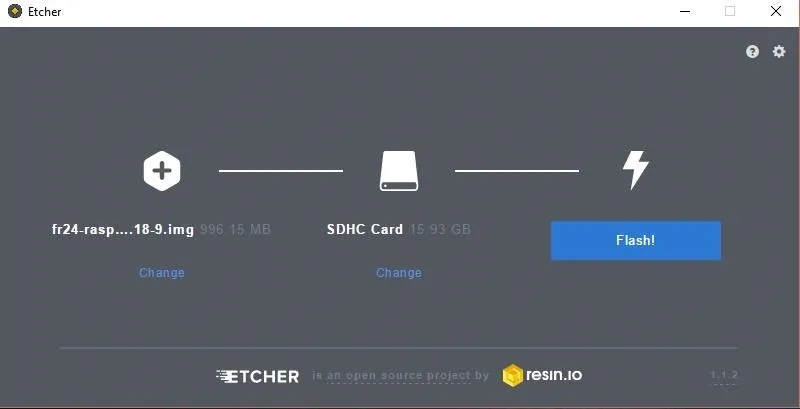Click the 15.93 GB drive size text
This screenshot has width=800, height=409.
(440, 229)
